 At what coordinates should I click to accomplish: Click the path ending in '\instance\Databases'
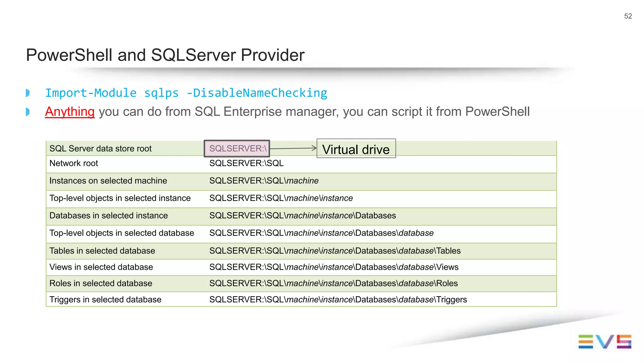tap(303, 216)
